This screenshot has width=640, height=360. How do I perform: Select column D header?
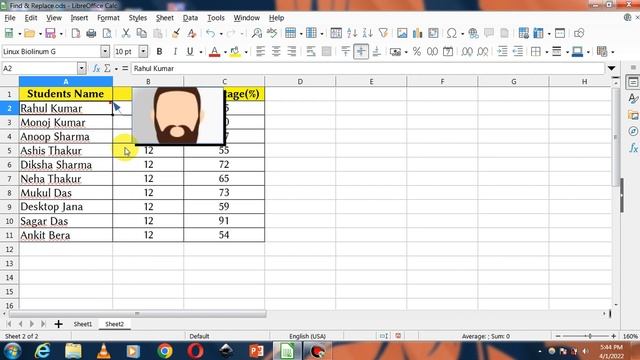[x=300, y=82]
